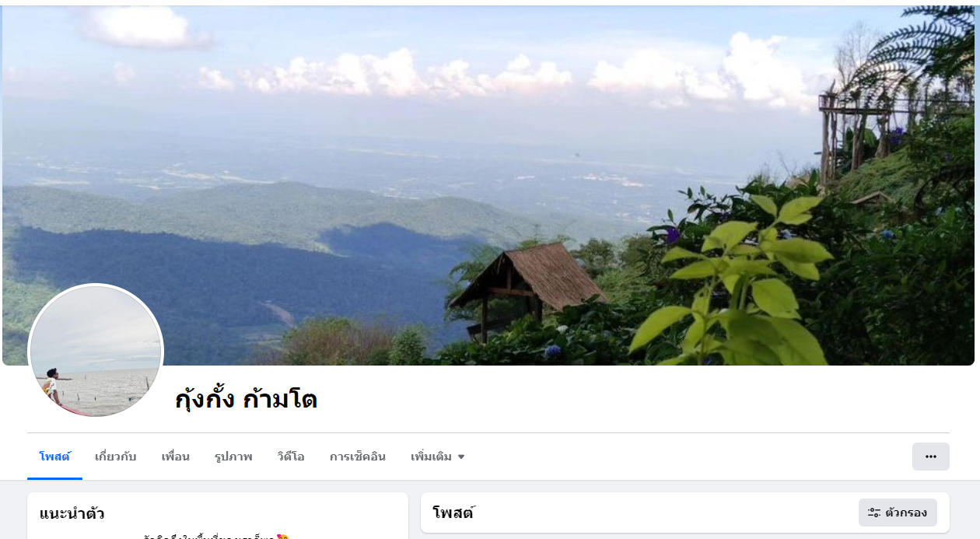Open the เพื่อน tab
The height and width of the screenshot is (539, 980).
175,457
